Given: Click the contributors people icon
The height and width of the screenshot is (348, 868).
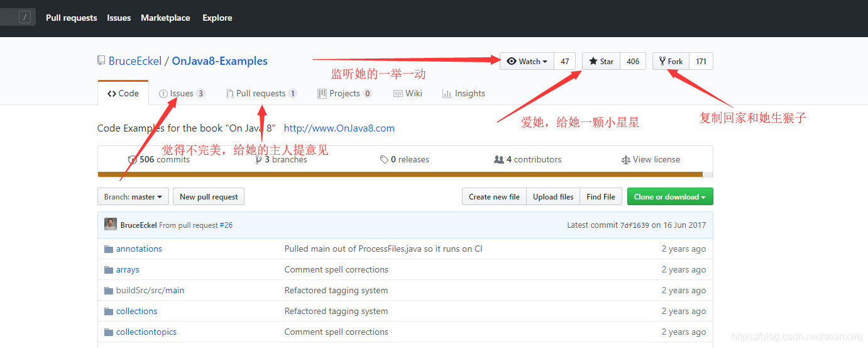Looking at the screenshot, I should pyautogui.click(x=499, y=160).
